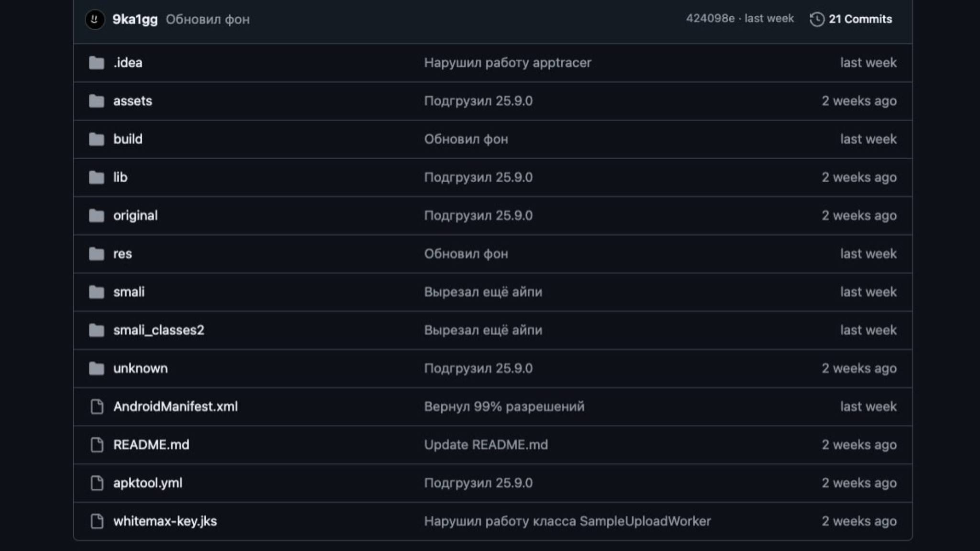Open the smali folder

click(129, 292)
